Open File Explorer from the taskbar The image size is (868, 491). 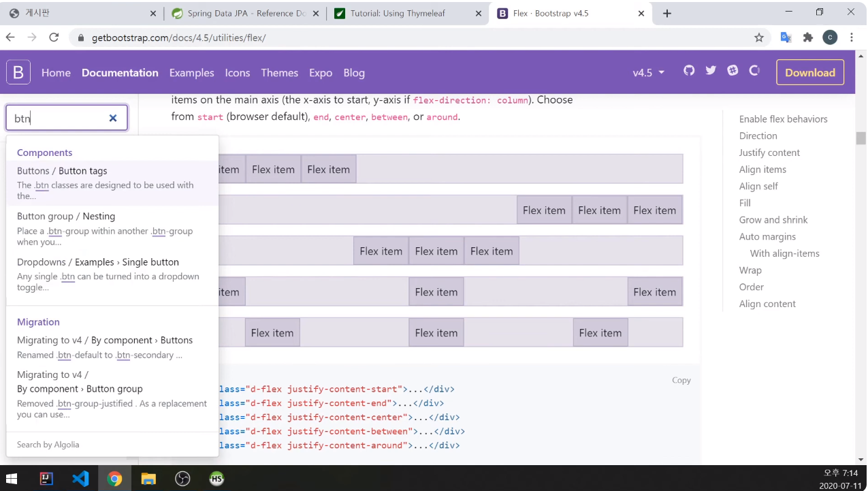click(x=148, y=479)
